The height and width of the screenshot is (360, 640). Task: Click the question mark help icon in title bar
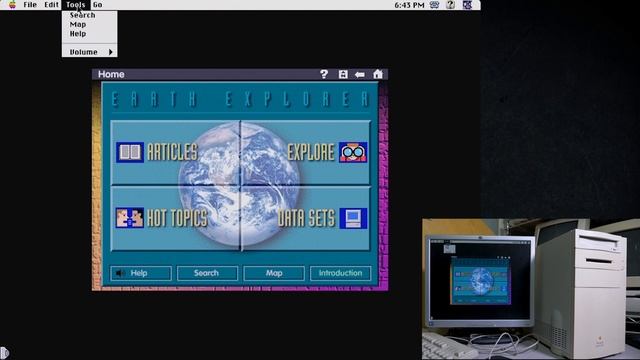pyautogui.click(x=324, y=74)
